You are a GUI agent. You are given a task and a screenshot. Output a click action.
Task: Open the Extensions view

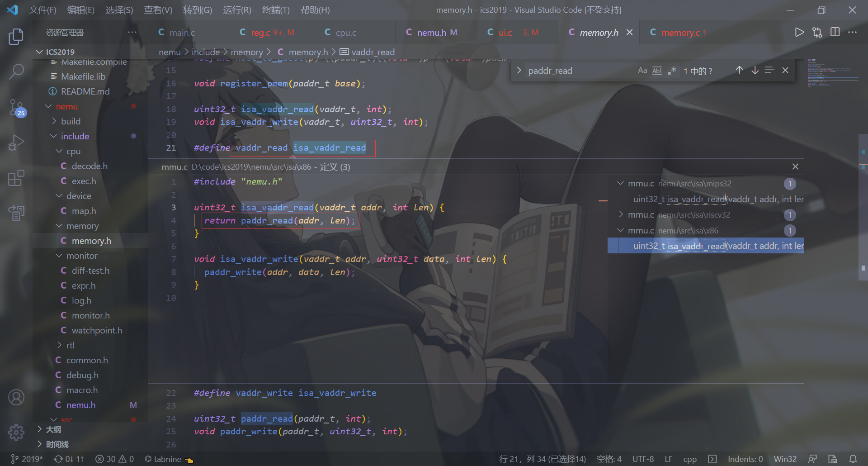[16, 178]
